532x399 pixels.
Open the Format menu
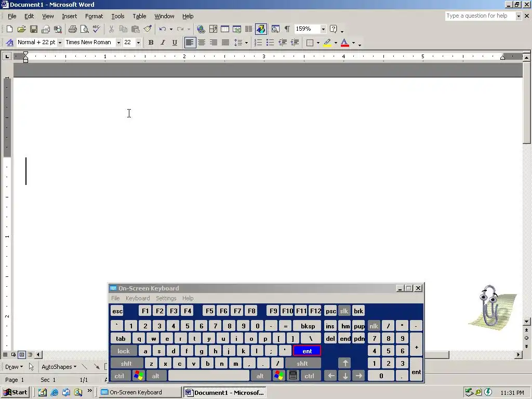point(94,16)
